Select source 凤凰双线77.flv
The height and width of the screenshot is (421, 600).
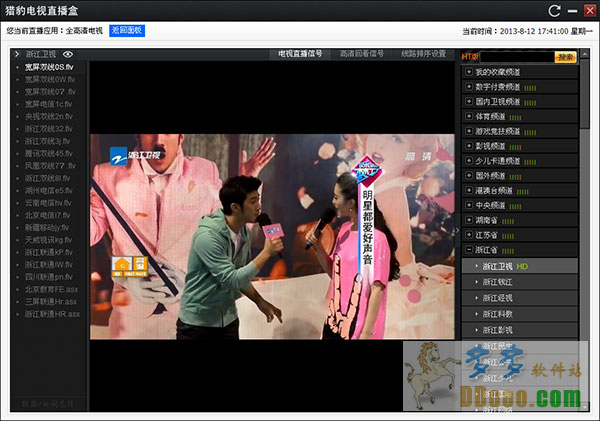pyautogui.click(x=49, y=166)
